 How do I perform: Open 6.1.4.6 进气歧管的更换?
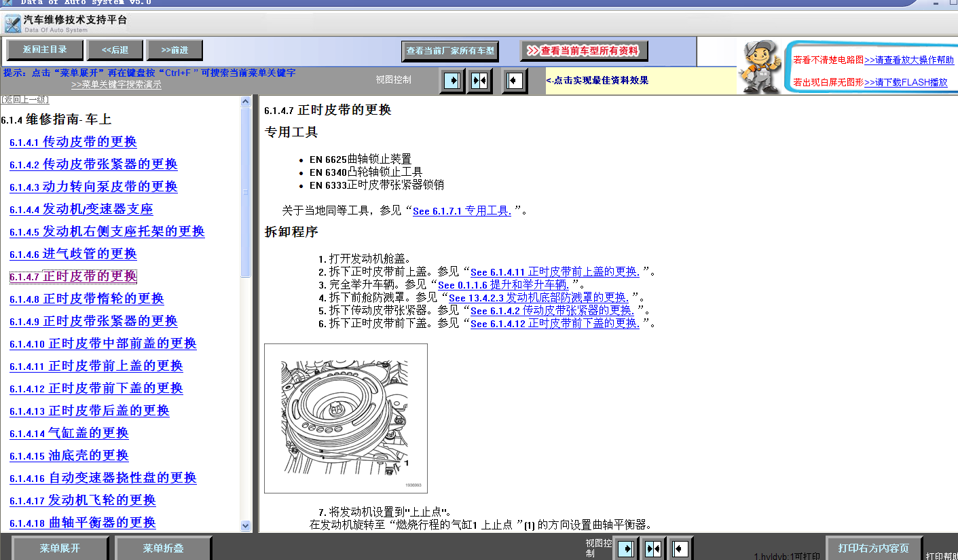[x=73, y=254]
